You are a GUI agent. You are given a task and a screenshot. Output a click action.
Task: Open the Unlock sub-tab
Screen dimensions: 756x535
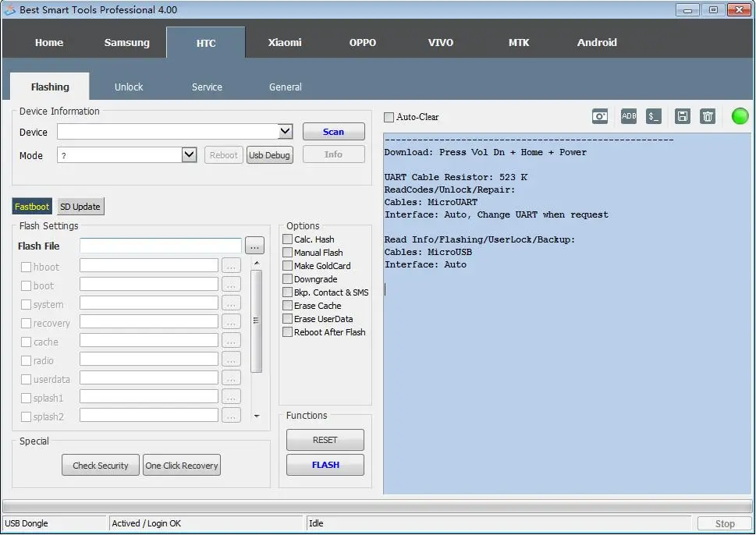click(x=129, y=87)
